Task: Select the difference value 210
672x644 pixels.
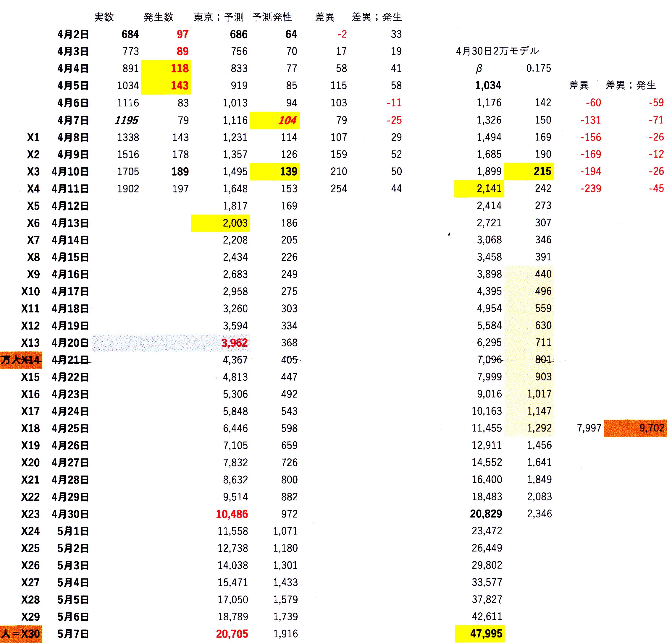Action: coord(339,172)
